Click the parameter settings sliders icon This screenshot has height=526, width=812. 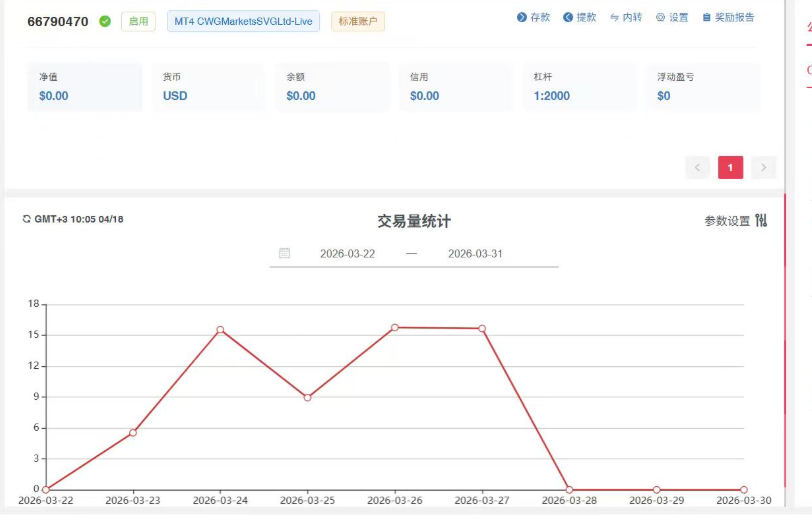tap(761, 221)
